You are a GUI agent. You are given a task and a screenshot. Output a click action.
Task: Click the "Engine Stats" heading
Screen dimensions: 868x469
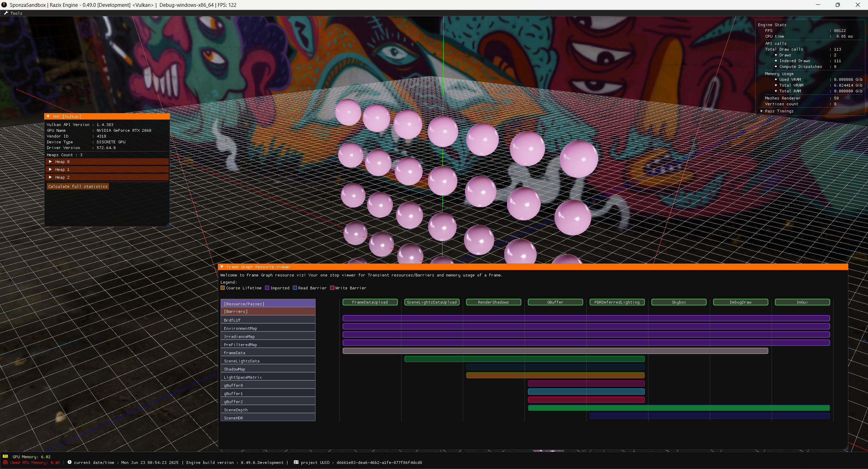click(772, 25)
